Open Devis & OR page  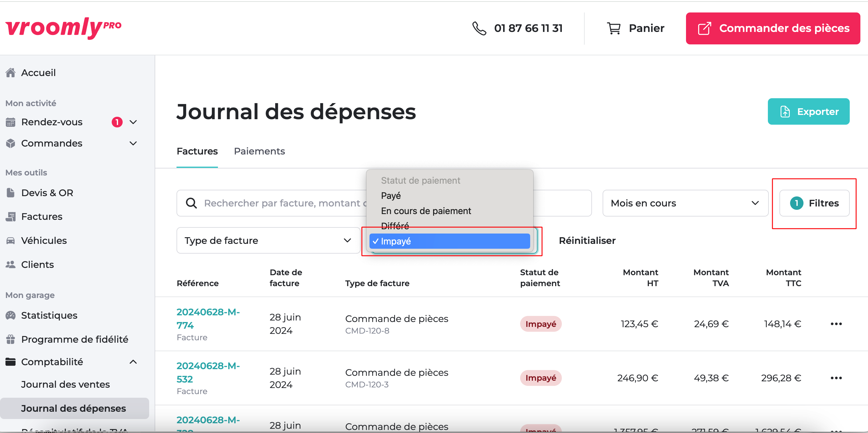[47, 192]
